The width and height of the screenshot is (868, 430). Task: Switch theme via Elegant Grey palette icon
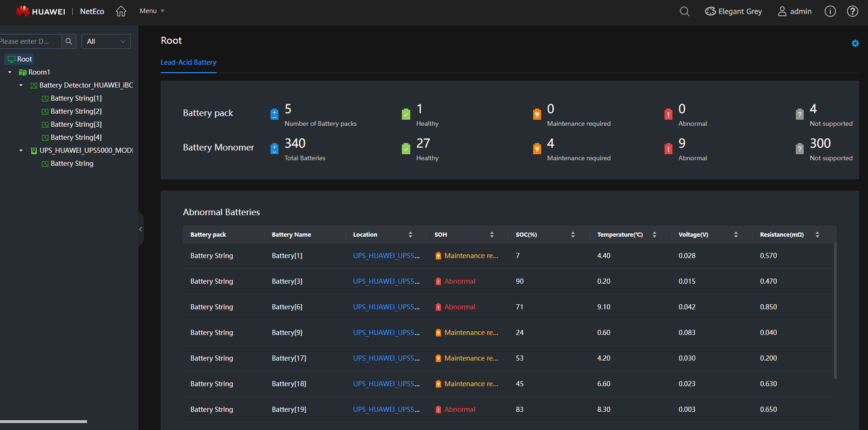point(710,11)
